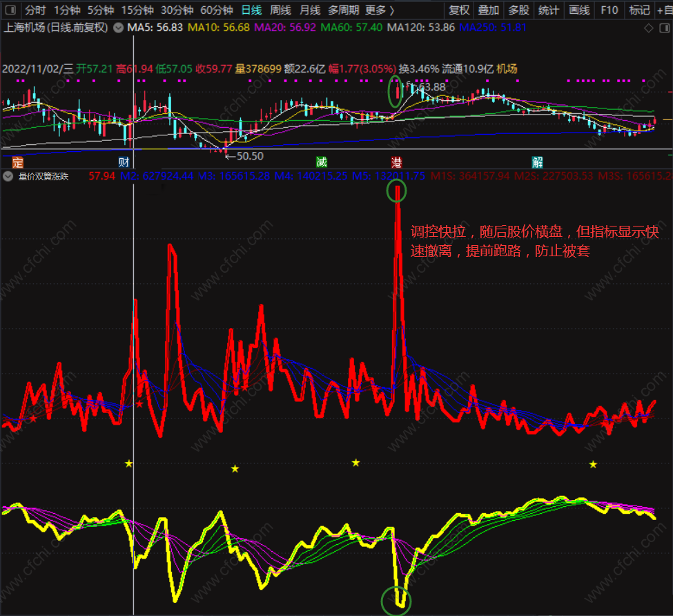Click the red 57.94 indicator value
The width and height of the screenshot is (673, 616).
pos(101,176)
